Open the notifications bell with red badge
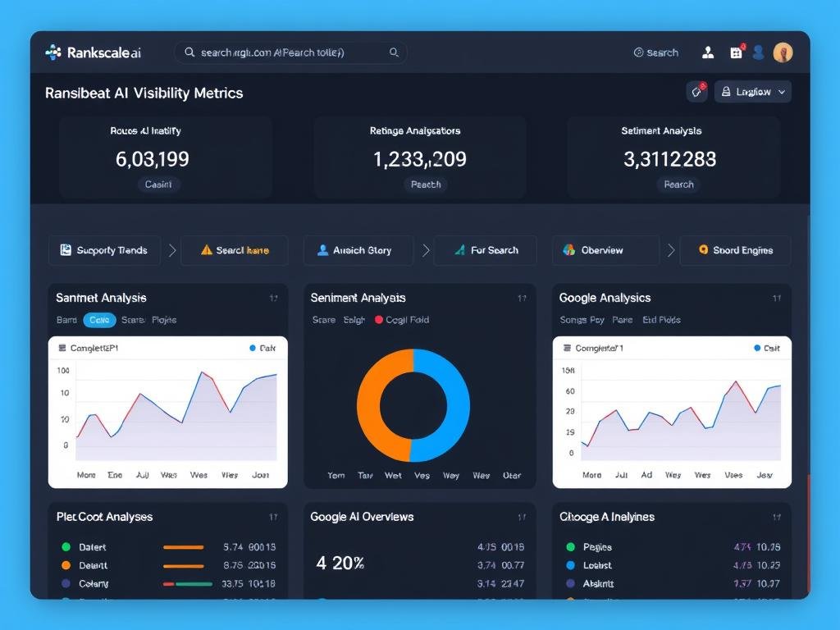This screenshot has height=630, width=840. pos(696,92)
